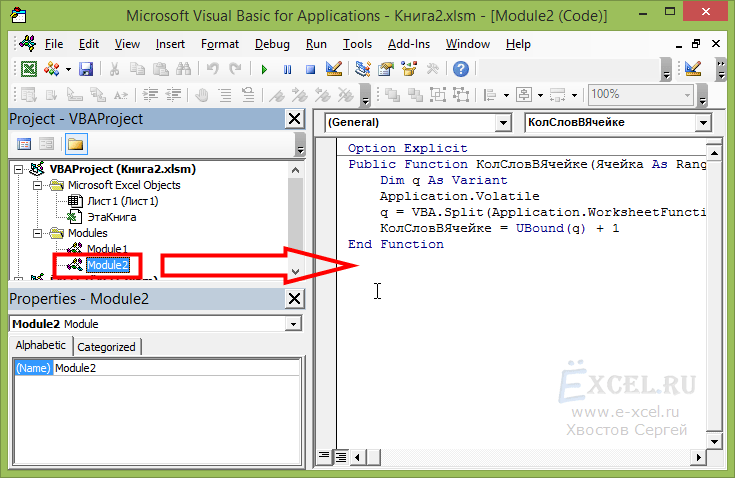Open the Edit menu
Viewport: 735px width, 478px height.
pos(89,44)
